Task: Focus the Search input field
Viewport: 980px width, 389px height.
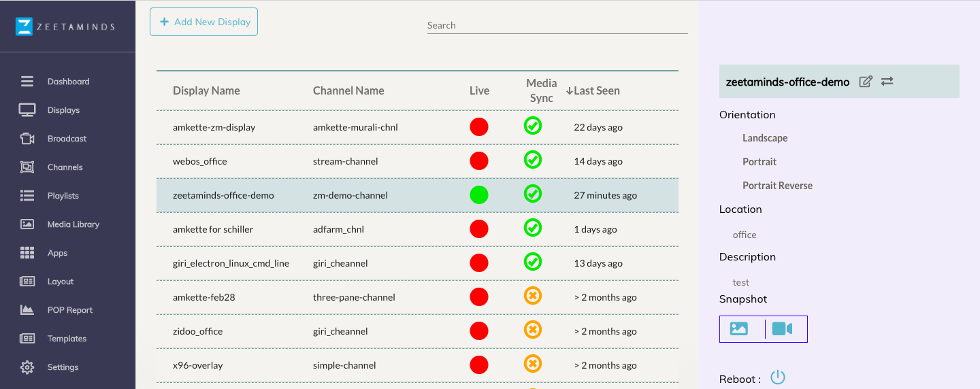Action: tap(557, 25)
